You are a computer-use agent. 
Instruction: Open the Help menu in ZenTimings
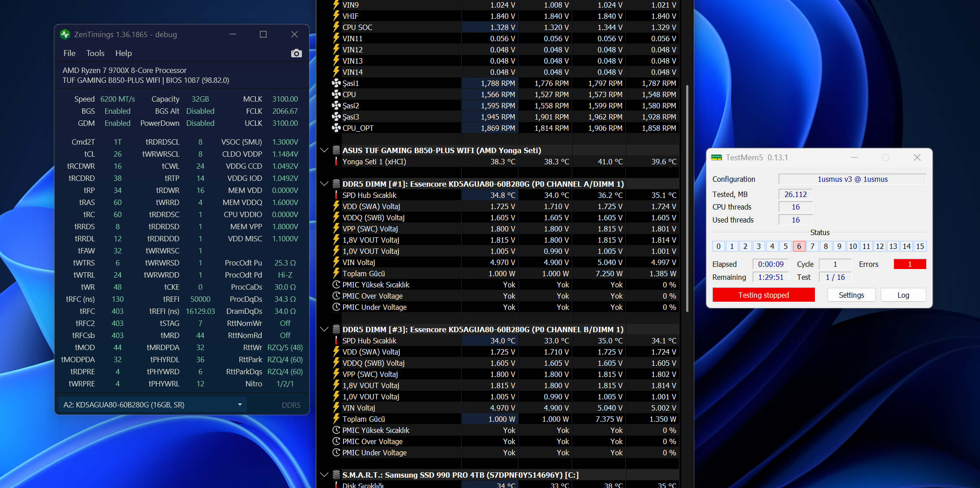pos(123,53)
